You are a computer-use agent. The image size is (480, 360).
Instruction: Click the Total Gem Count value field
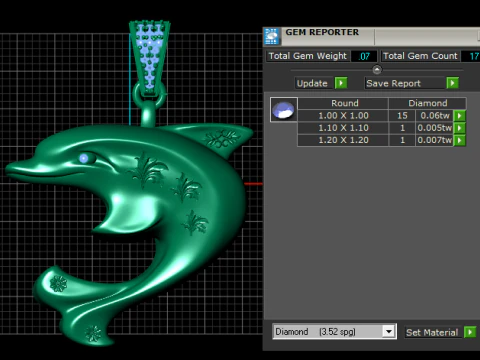coord(470,56)
